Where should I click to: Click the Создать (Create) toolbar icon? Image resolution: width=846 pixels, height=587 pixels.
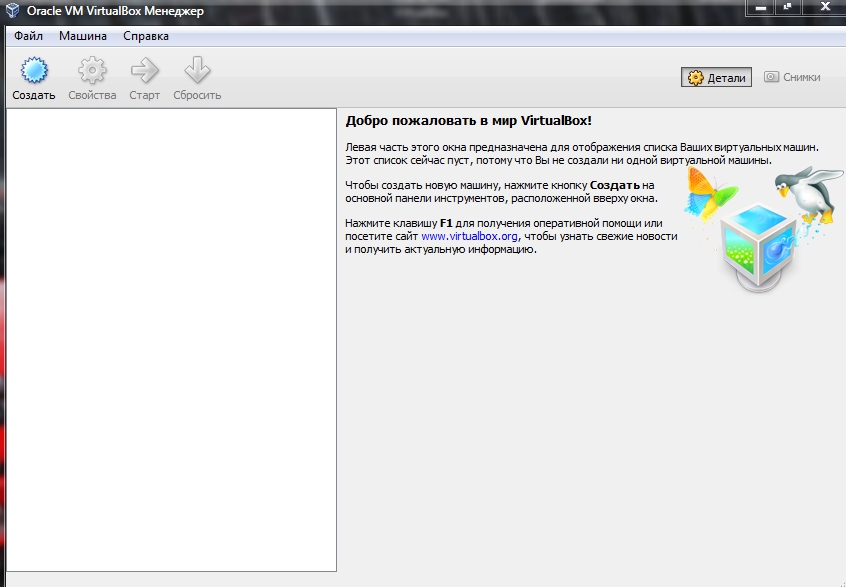34,71
